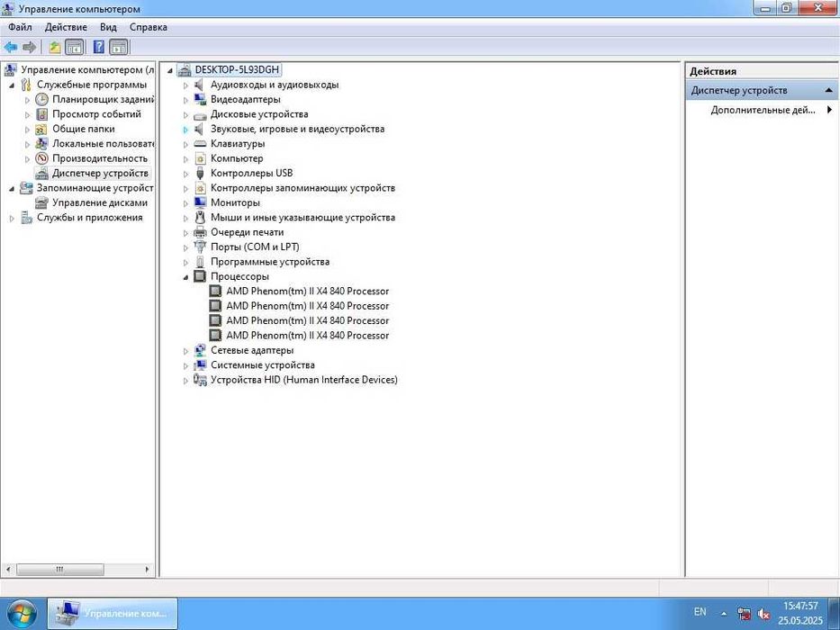This screenshot has width=840, height=630.
Task: Click the Планировщик заданий clock icon
Action: click(x=41, y=100)
